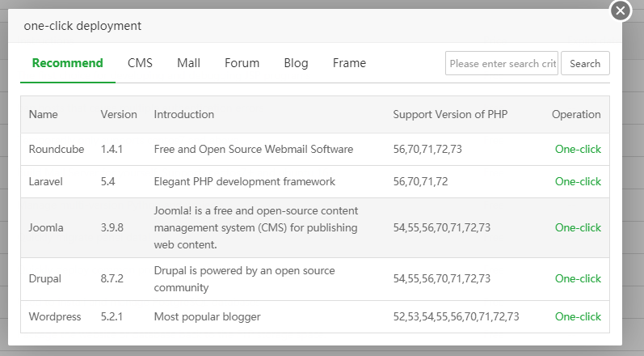644x356 pixels.
Task: Switch to the Recommend tab
Action: click(x=68, y=63)
